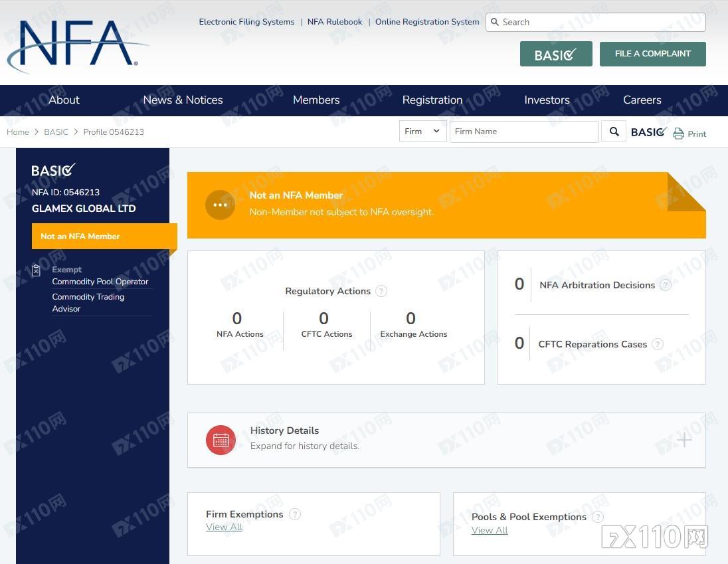This screenshot has height=564, width=728.
Task: Open the Firm search type dropdown
Action: click(422, 132)
